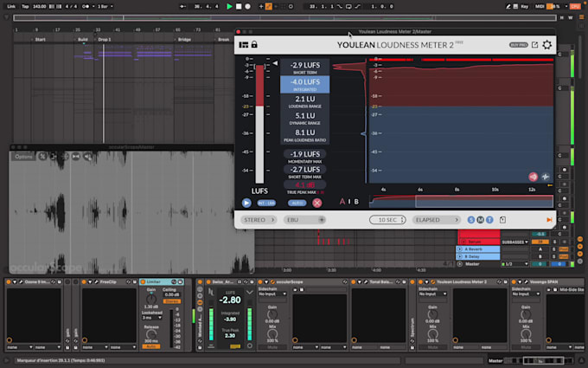588x368 pixels.
Task: Open the ELAPSED time mode selector
Action: [437, 220]
